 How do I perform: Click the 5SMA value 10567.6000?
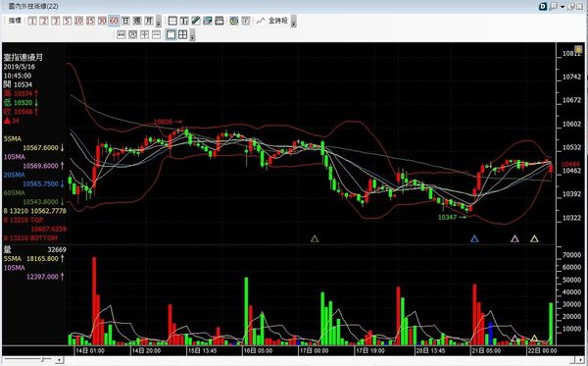click(x=40, y=148)
